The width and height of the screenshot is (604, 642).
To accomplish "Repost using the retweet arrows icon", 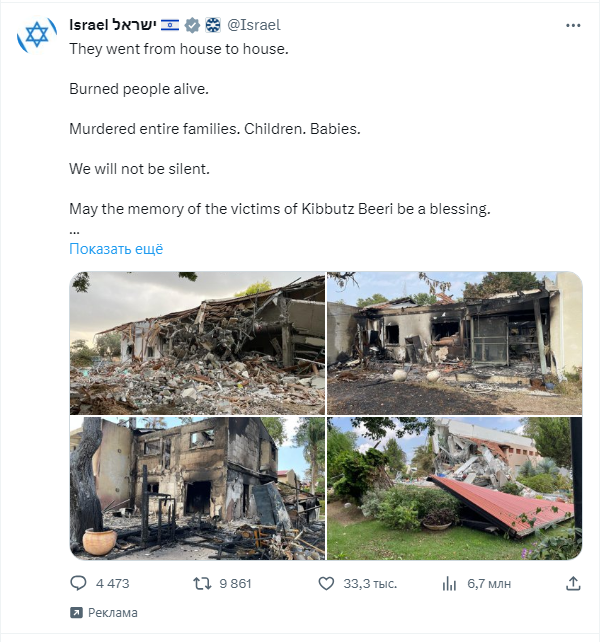I will 201,582.
